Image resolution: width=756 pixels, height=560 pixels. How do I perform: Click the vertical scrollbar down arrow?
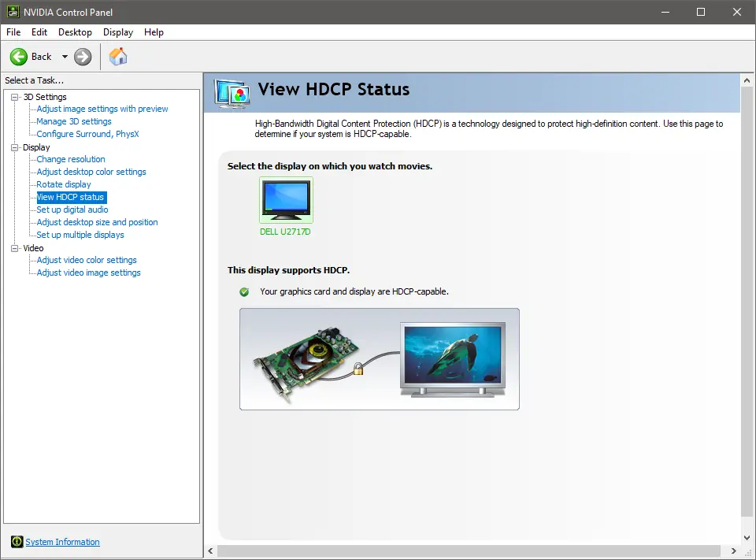[x=747, y=537]
